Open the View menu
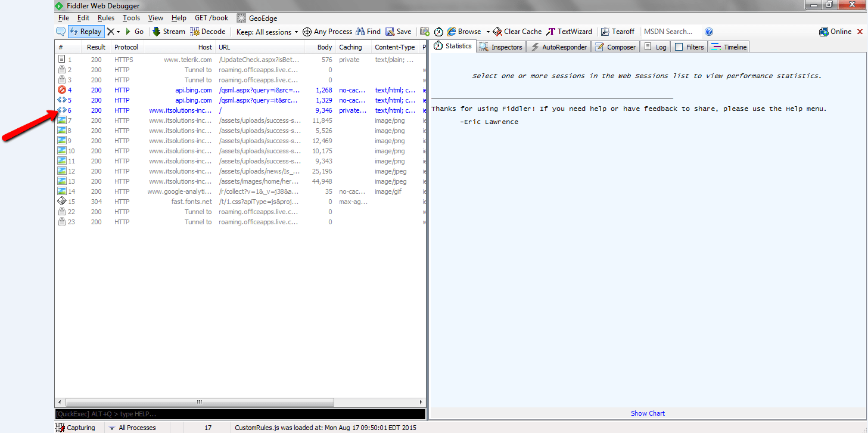 click(x=155, y=18)
